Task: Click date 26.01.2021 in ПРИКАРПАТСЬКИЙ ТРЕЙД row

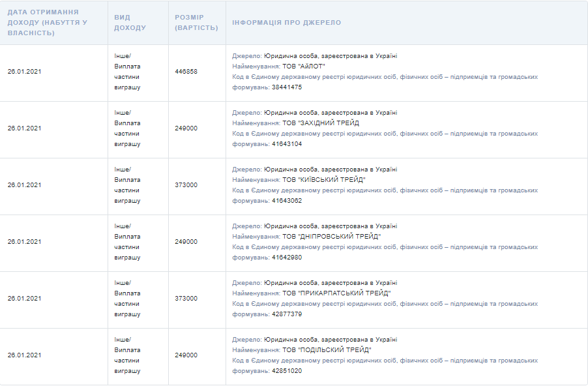Action: point(24,298)
